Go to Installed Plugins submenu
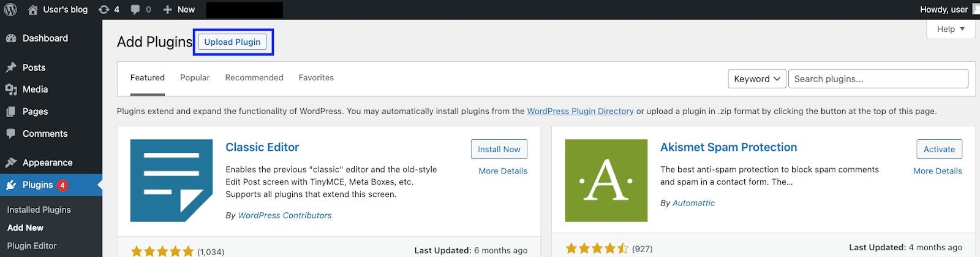The width and height of the screenshot is (980, 257). click(39, 210)
